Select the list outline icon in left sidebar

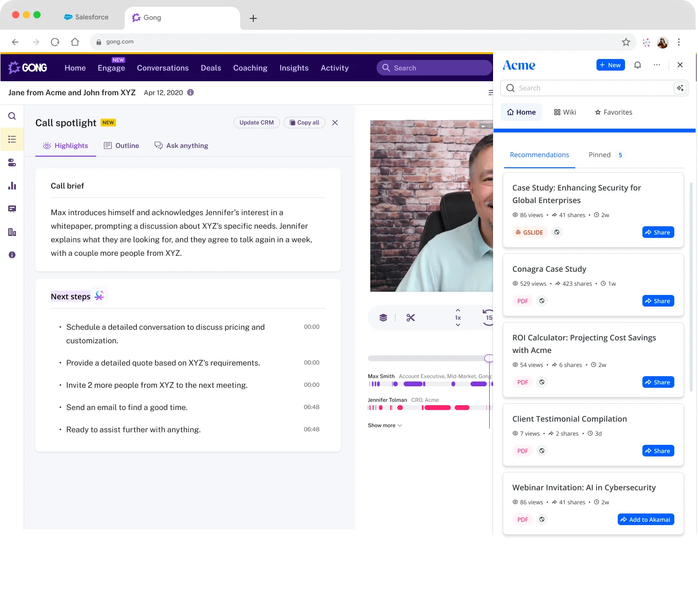[x=12, y=139]
